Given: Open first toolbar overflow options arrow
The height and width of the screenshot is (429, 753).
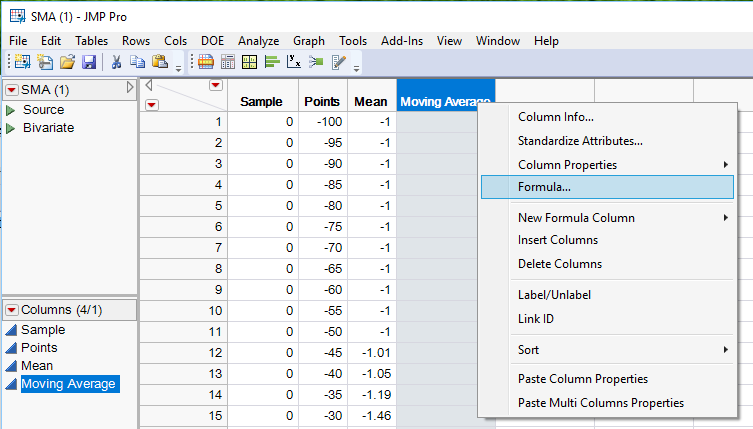Looking at the screenshot, I should click(x=178, y=69).
